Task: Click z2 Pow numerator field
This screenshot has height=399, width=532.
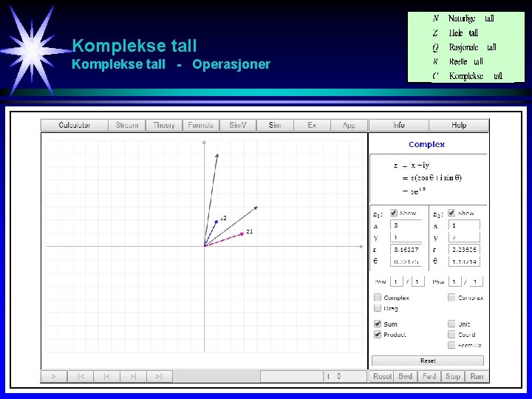Action: [x=454, y=282]
